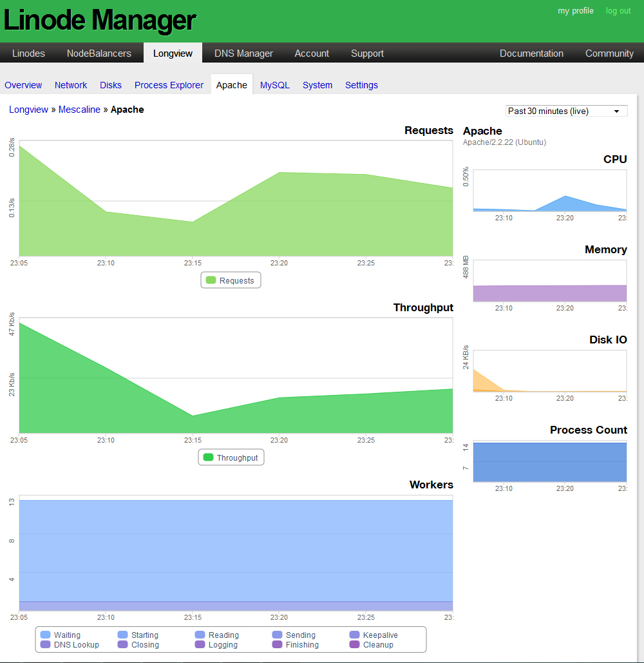Click the Requests chart title
The width and height of the screenshot is (644, 663).
tap(428, 130)
